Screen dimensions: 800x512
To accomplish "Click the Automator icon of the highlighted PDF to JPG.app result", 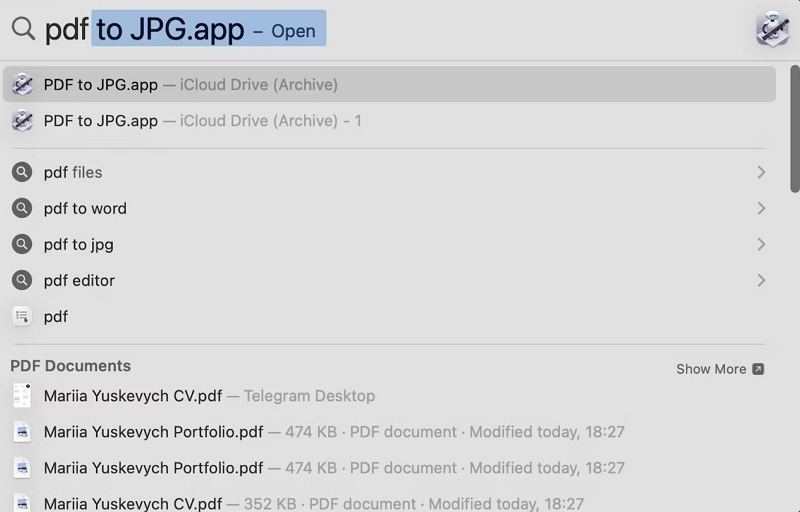I will click(x=22, y=85).
